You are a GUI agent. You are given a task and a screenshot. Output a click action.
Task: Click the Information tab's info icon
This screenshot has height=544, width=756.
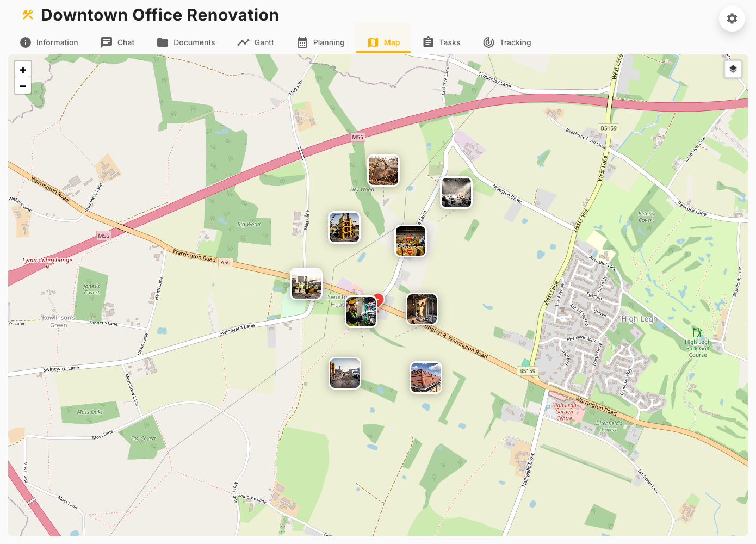tap(25, 42)
